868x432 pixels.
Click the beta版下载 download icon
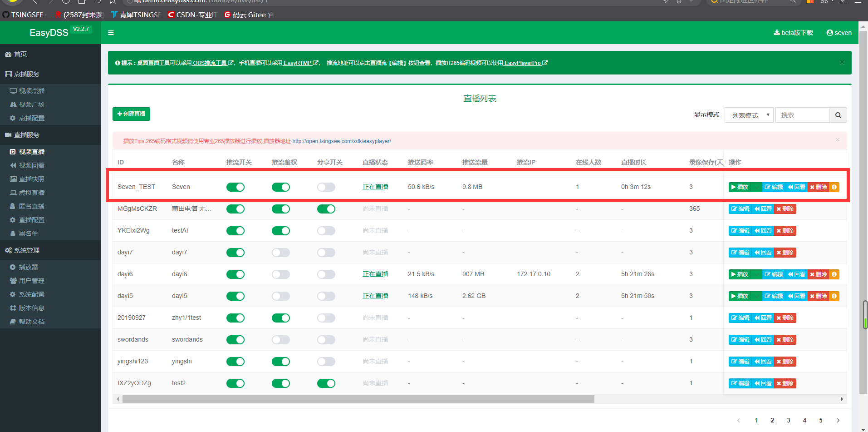(x=777, y=33)
